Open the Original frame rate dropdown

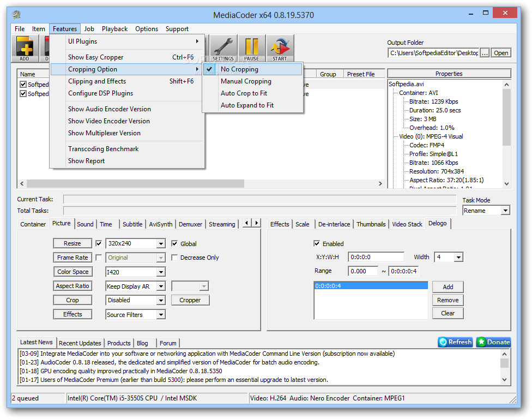point(161,258)
